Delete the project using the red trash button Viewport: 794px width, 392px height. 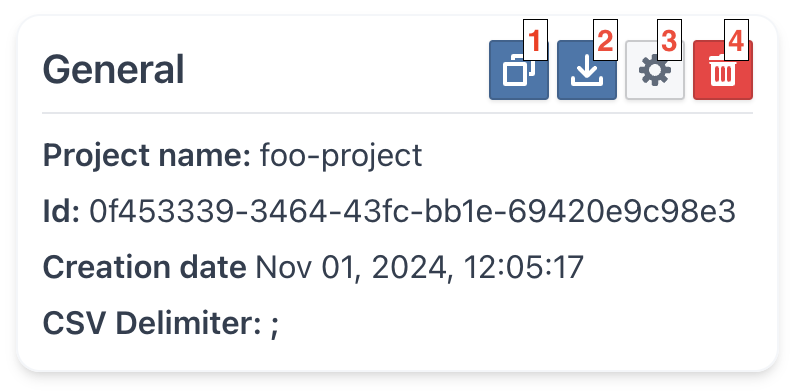coord(723,70)
